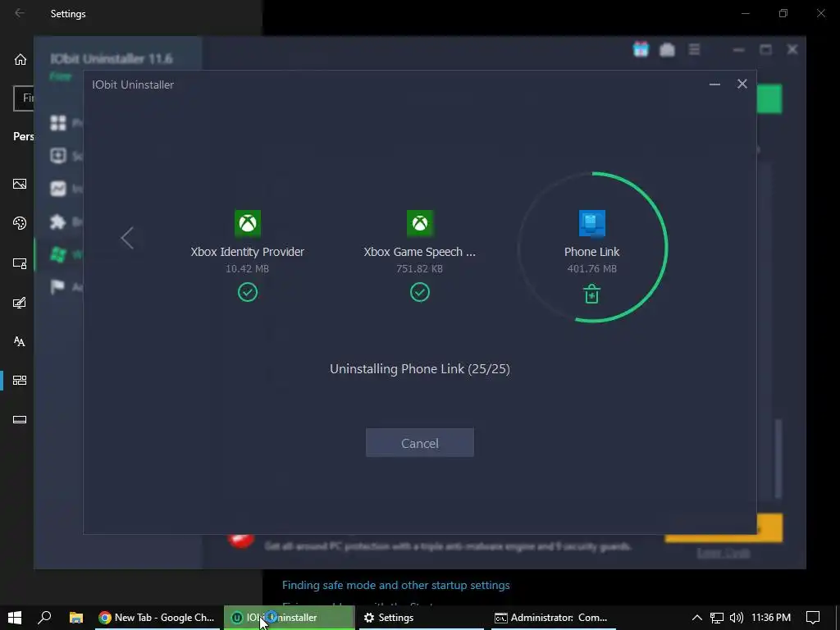Screen dimensions: 840x630
Task: Open Taskbar settings icon in sidebar
Action: pyautogui.click(x=20, y=419)
